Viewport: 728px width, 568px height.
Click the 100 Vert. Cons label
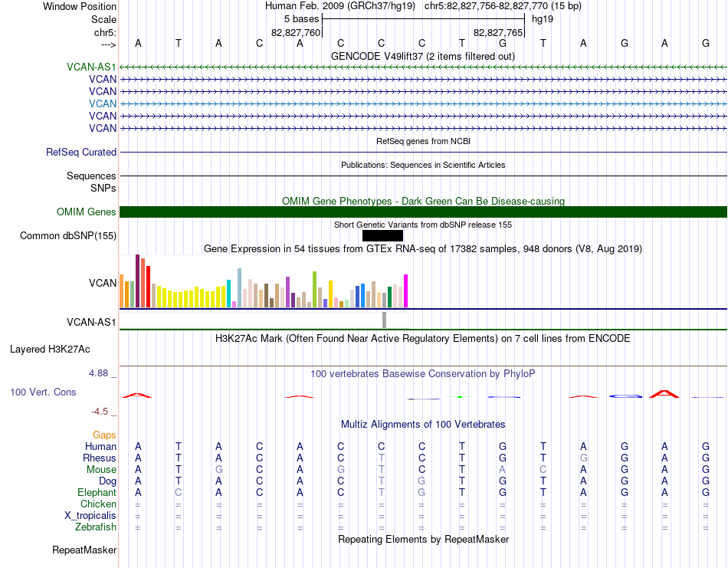point(43,392)
